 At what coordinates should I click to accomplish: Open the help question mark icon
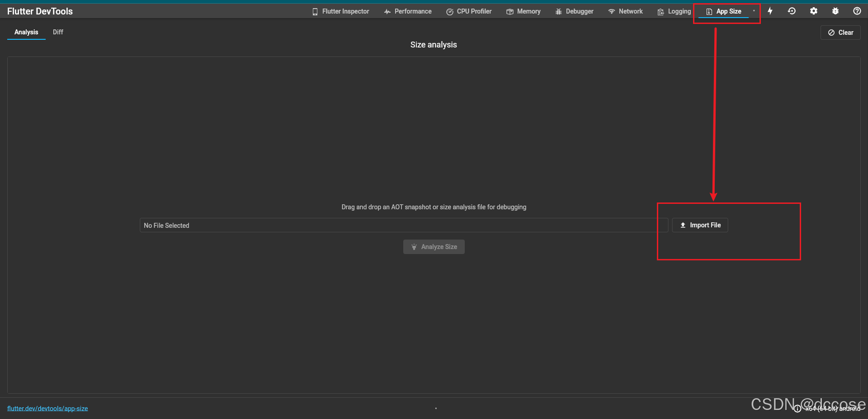tap(857, 11)
